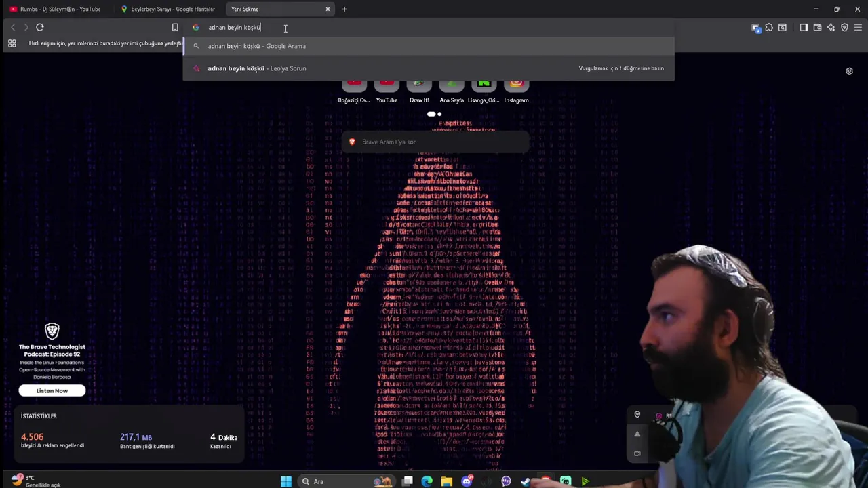Open the Lisanga_Ori shortcut tile
868x488 pixels.
(484, 91)
